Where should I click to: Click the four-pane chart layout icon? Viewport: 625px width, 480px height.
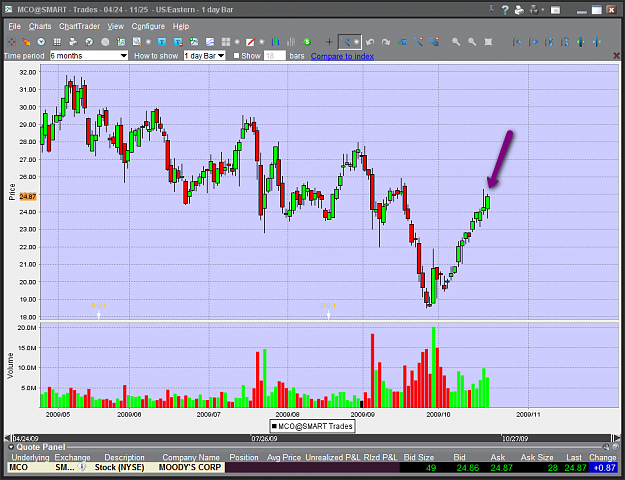(x=226, y=42)
